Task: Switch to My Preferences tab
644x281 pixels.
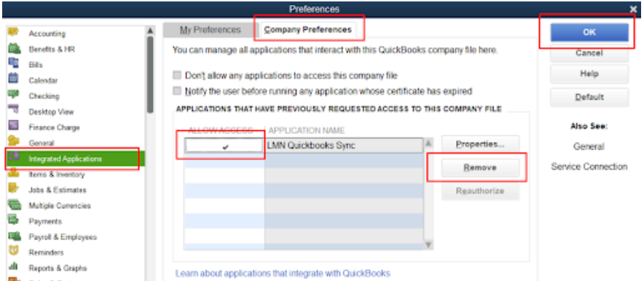Action: click(210, 30)
